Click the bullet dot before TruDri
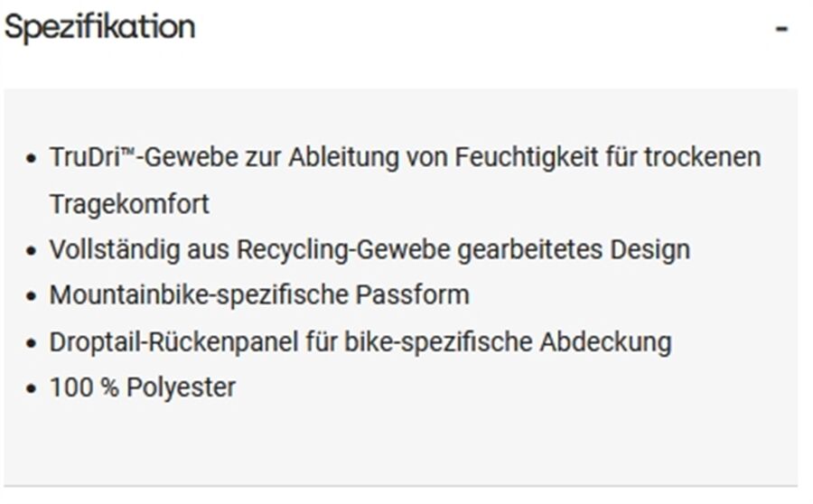 click(32, 159)
